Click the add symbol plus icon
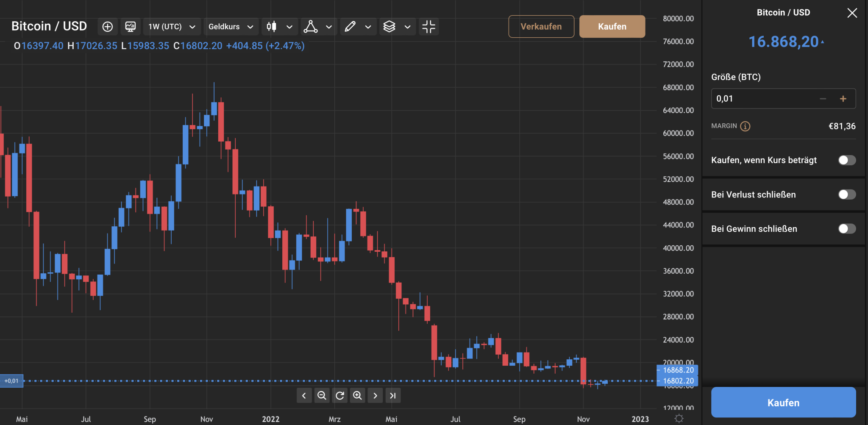Screen dimensions: 868x425 point(108,27)
